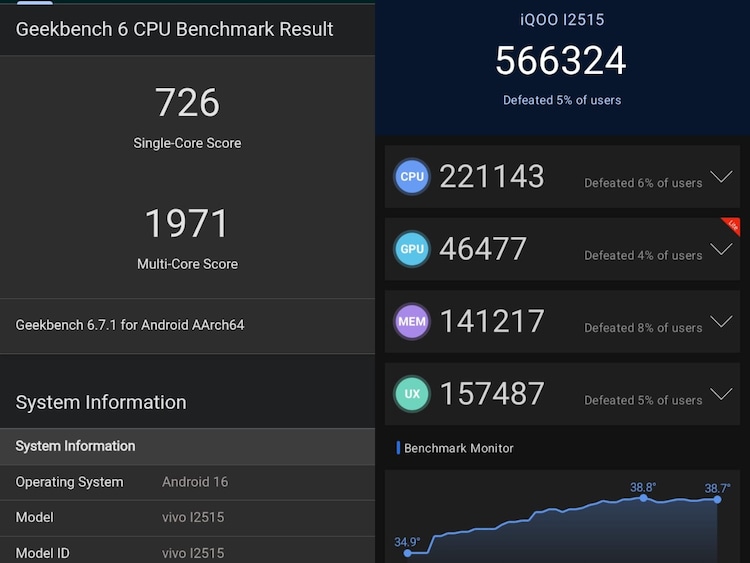Viewport: 750px width, 563px height.
Task: Click the Multi-Core Score 1971 value
Action: pos(188,223)
